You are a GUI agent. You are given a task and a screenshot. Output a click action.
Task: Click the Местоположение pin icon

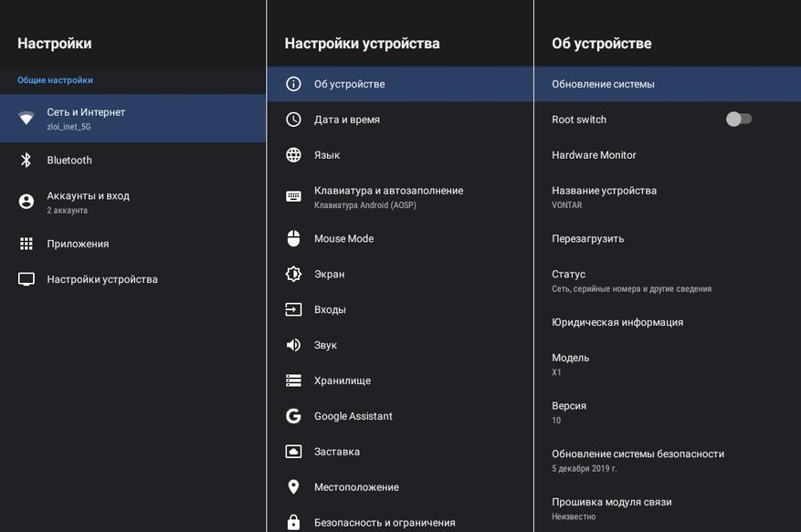point(293,487)
